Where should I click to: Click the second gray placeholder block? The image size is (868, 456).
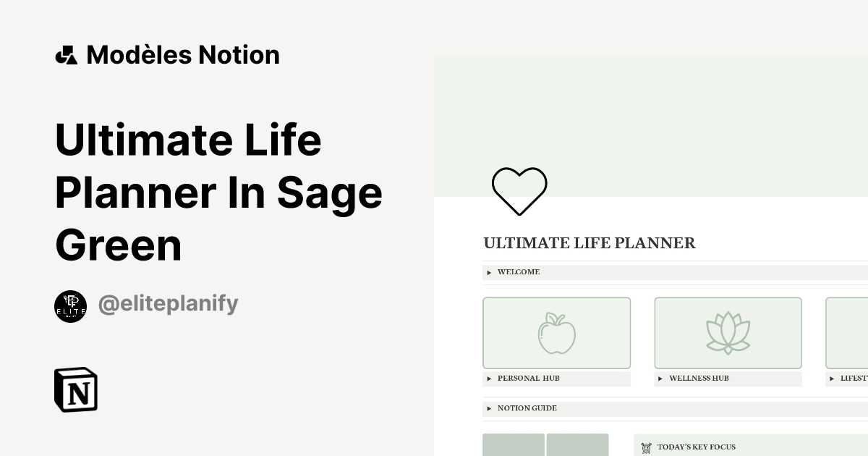pyautogui.click(x=578, y=447)
